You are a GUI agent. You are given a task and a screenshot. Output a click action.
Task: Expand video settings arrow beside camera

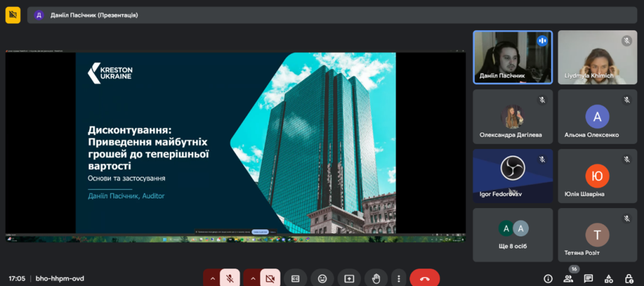pos(252,278)
